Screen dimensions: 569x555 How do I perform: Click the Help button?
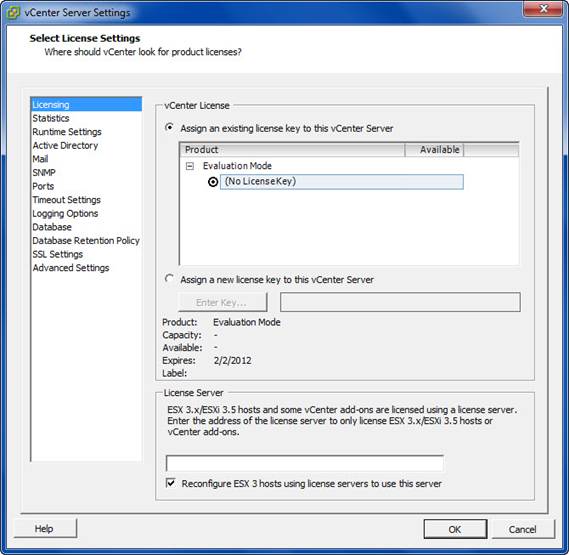[x=45, y=529]
